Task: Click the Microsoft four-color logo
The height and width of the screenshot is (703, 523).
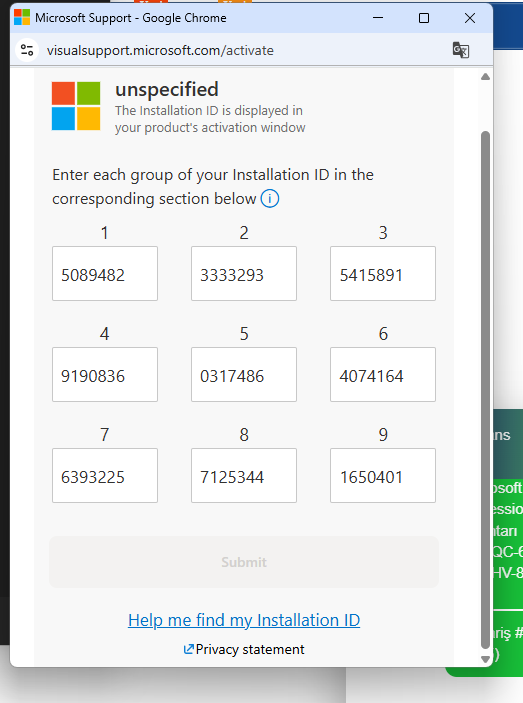Action: tap(76, 106)
